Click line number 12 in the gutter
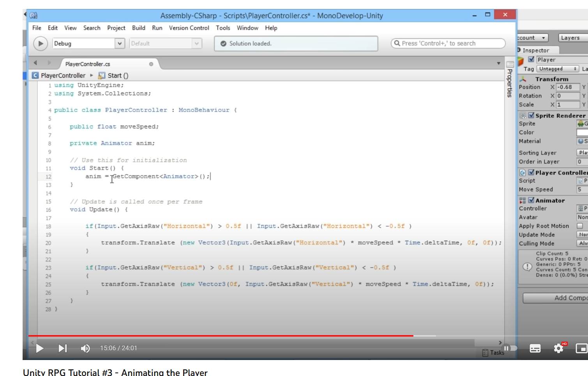The height and width of the screenshot is (376, 588). click(48, 177)
